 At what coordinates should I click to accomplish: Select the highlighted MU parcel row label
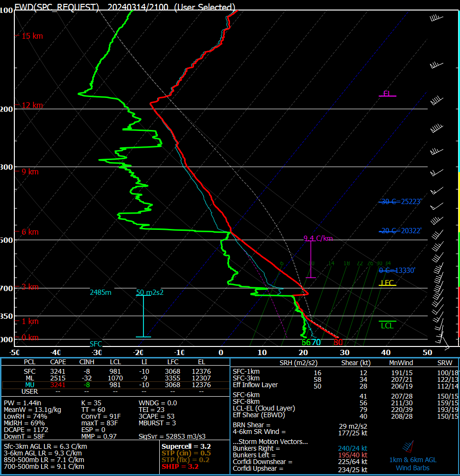[x=30, y=385]
